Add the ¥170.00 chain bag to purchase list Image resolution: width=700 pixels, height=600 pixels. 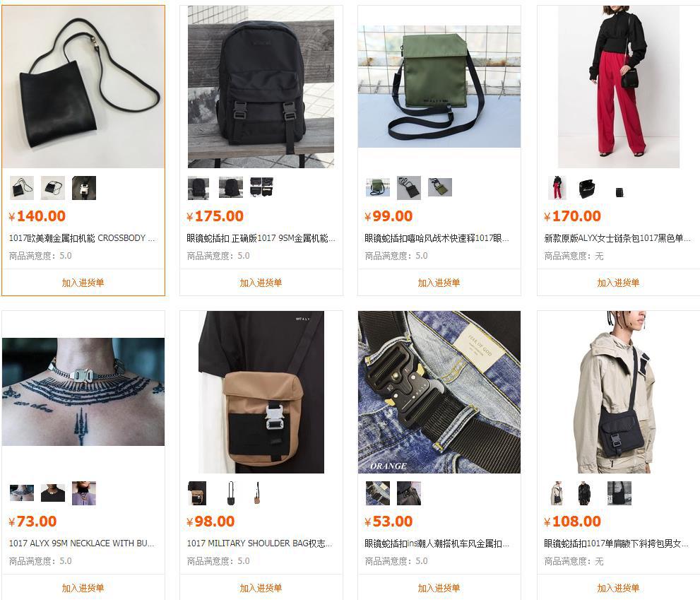click(x=618, y=283)
